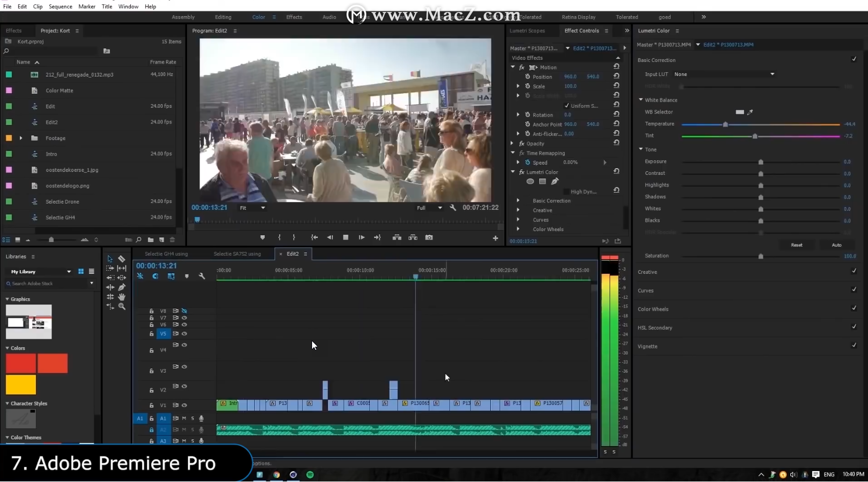The height and width of the screenshot is (482, 868).
Task: Collapse the Motion effect
Action: click(513, 67)
